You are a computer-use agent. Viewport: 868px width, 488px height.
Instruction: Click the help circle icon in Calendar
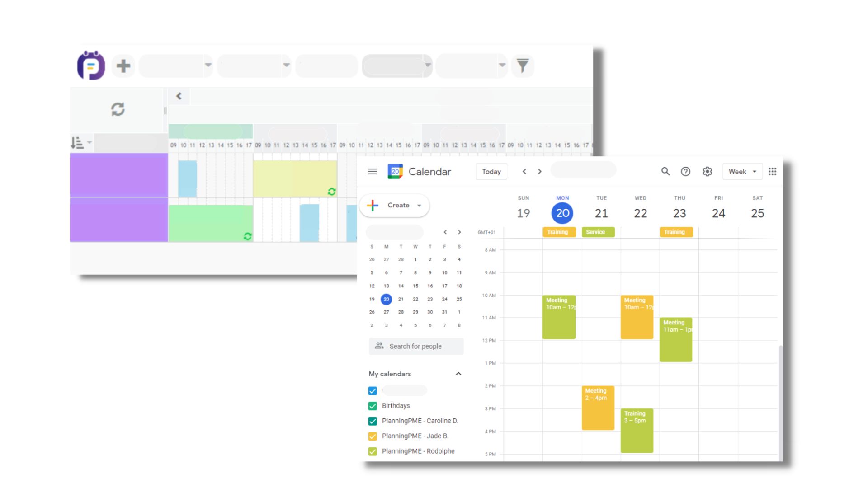point(685,172)
